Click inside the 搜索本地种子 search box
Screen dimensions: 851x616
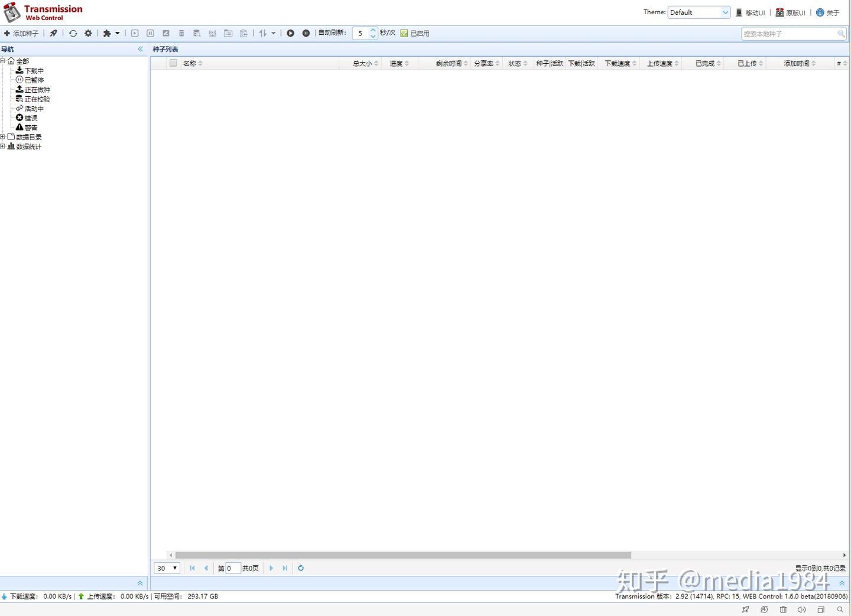click(789, 34)
